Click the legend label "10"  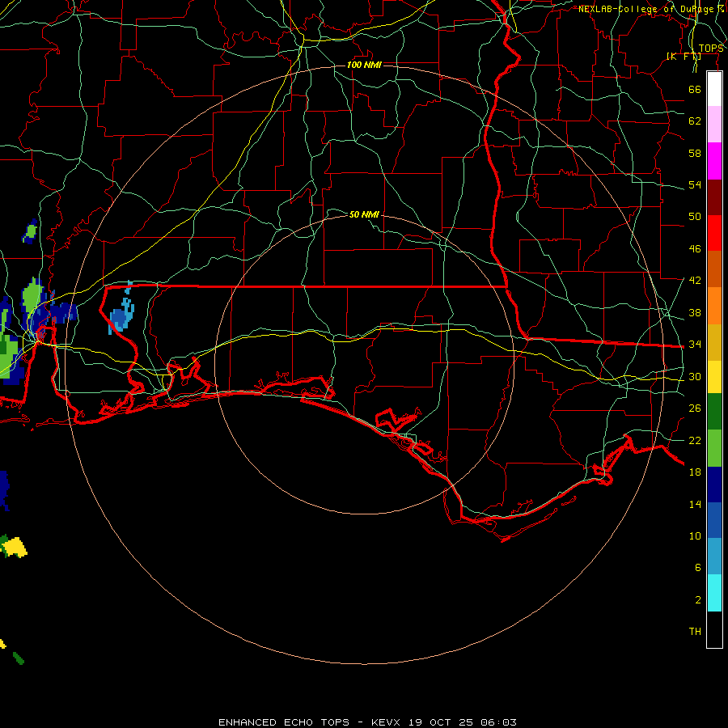pyautogui.click(x=695, y=536)
